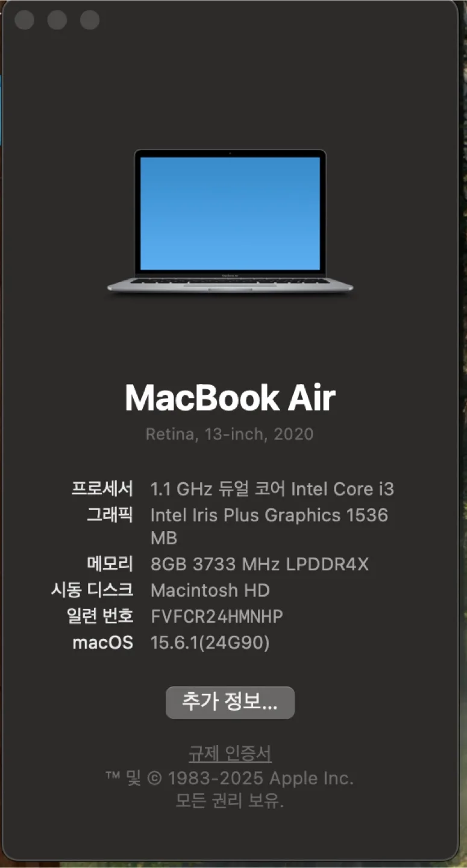467x868 pixels.
Task: Select the Macintosh HD startup disk value
Action: coord(210,590)
